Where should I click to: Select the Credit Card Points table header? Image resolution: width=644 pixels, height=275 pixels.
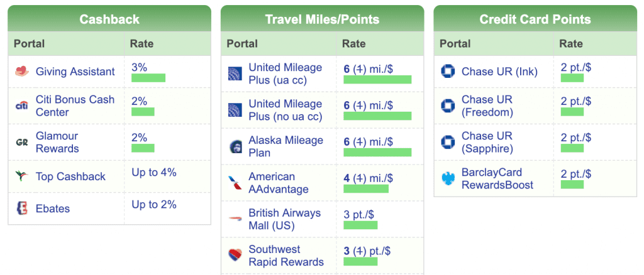pos(535,19)
